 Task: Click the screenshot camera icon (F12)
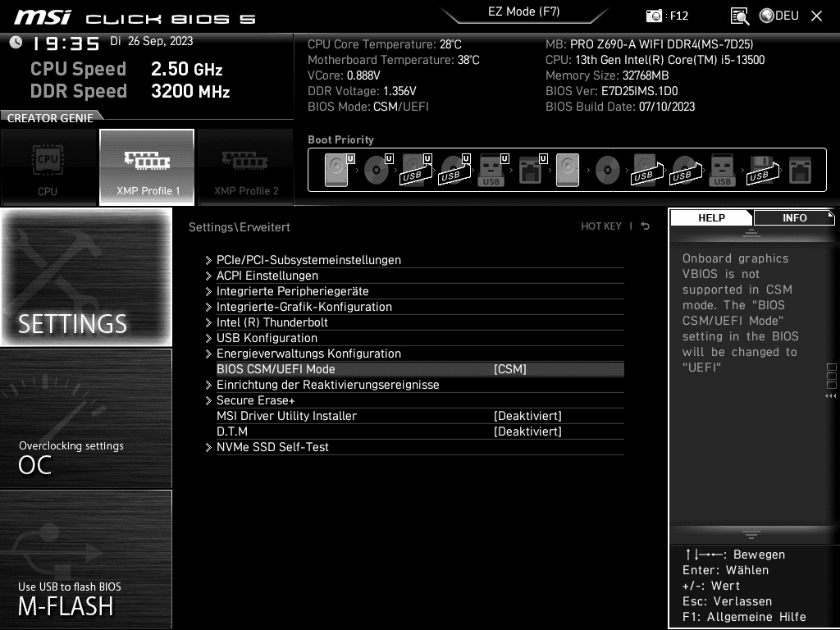654,16
